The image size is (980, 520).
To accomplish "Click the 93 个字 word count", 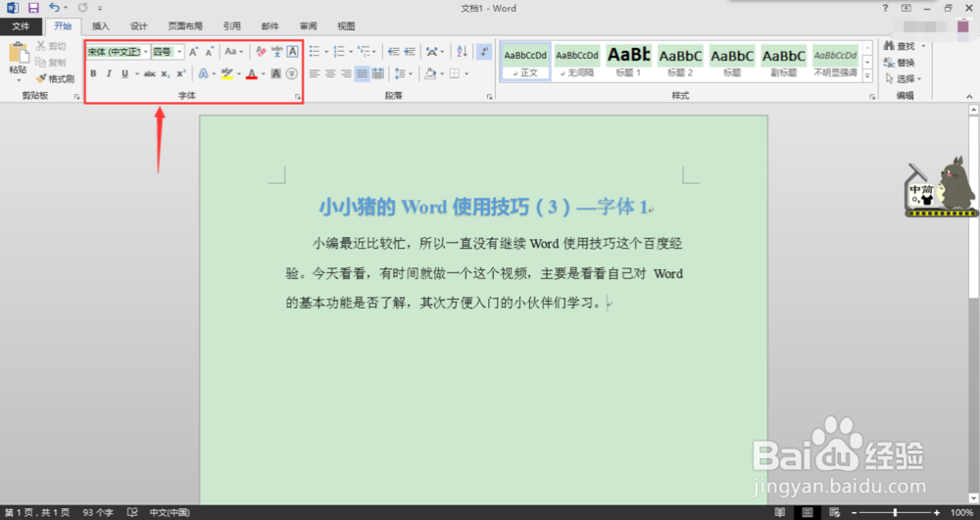I will [x=97, y=512].
